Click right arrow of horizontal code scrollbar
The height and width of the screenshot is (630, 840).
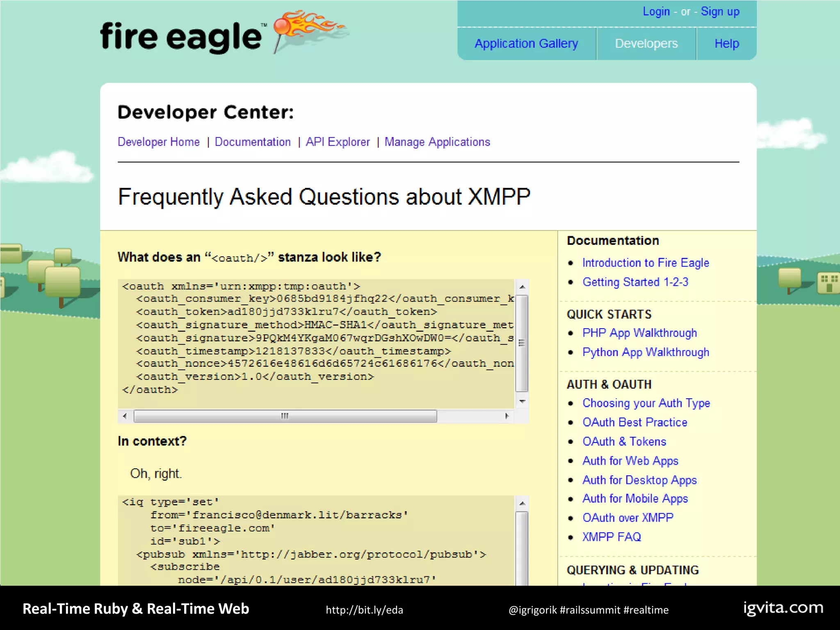507,416
